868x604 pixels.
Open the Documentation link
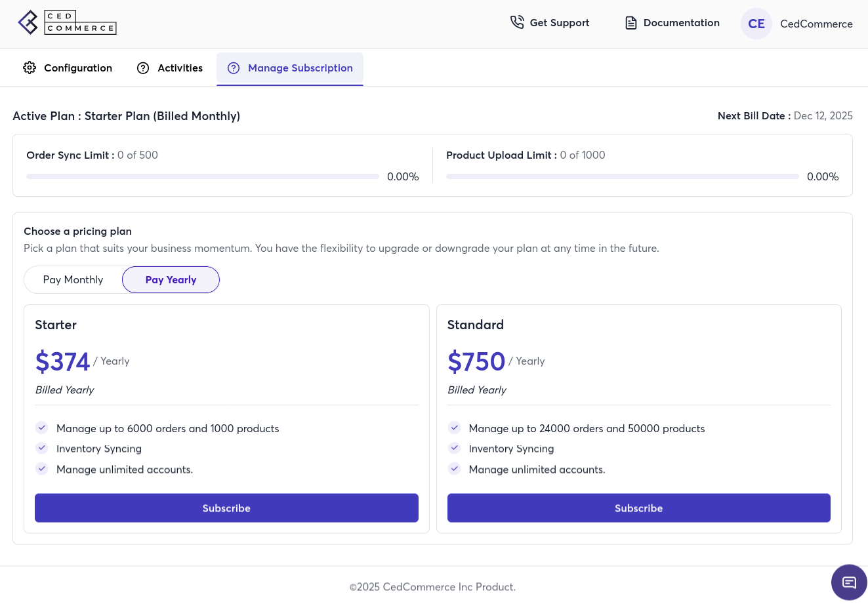(x=681, y=23)
